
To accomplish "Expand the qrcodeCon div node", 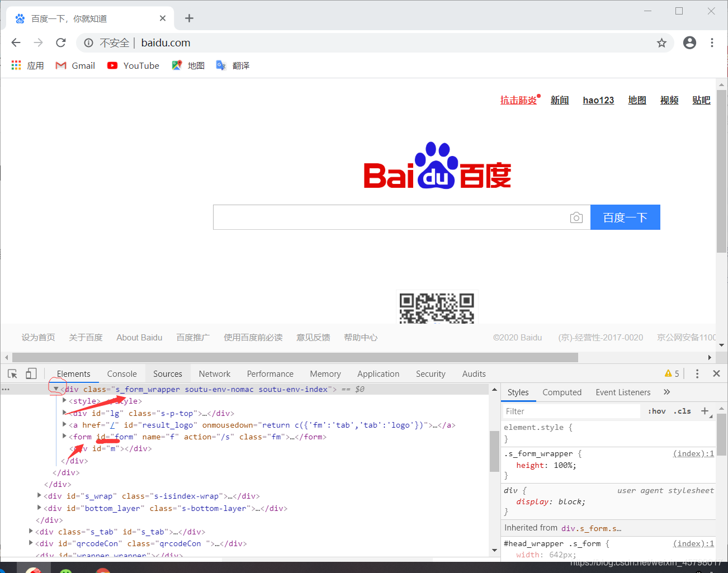I will pos(31,543).
